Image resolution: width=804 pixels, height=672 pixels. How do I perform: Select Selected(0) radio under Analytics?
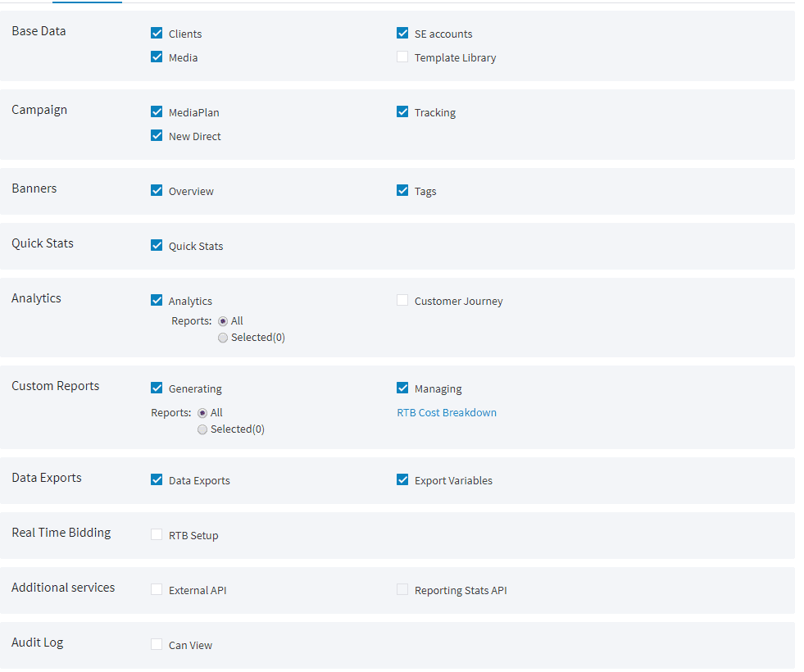tap(223, 338)
